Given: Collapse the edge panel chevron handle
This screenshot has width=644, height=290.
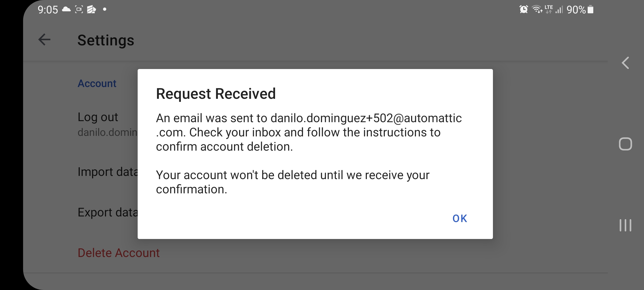Looking at the screenshot, I should tap(625, 63).
